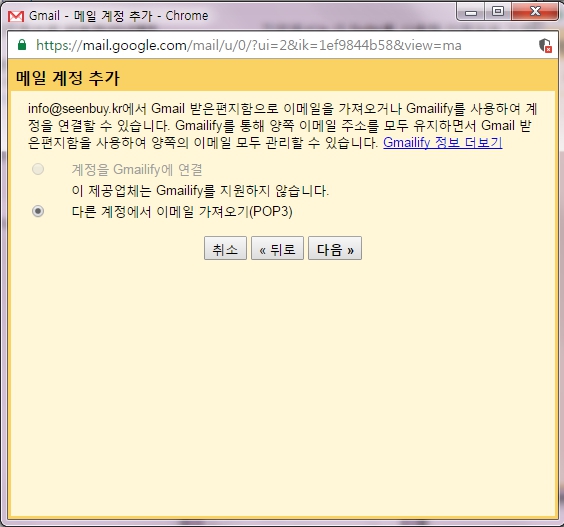The width and height of the screenshot is (564, 527).
Task: Maximize the Chrome popup window
Action: point(498,12)
